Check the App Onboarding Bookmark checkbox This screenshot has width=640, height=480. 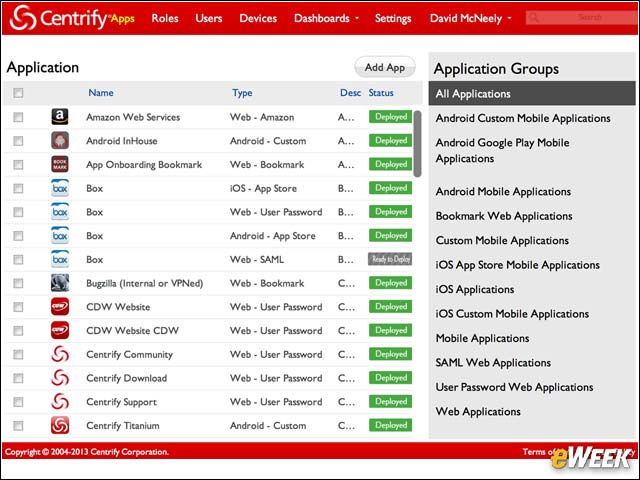click(x=18, y=164)
